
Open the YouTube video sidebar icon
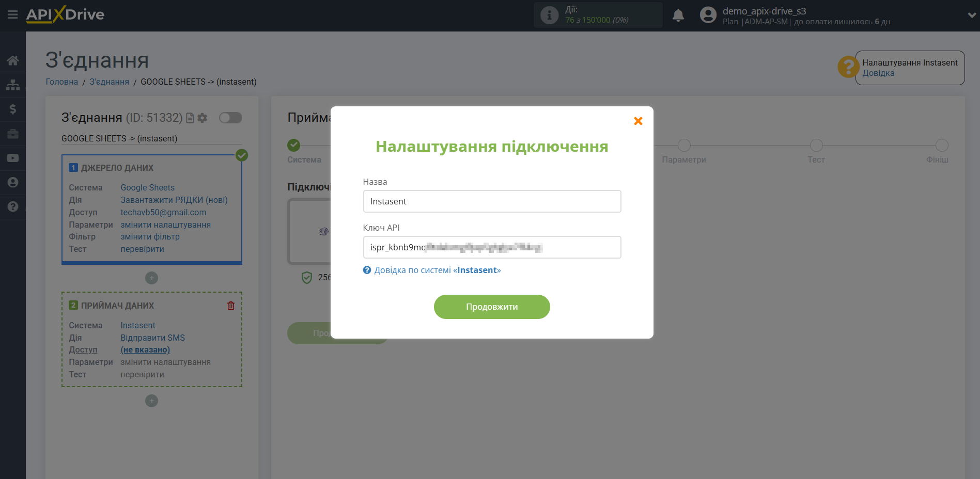click(x=13, y=158)
